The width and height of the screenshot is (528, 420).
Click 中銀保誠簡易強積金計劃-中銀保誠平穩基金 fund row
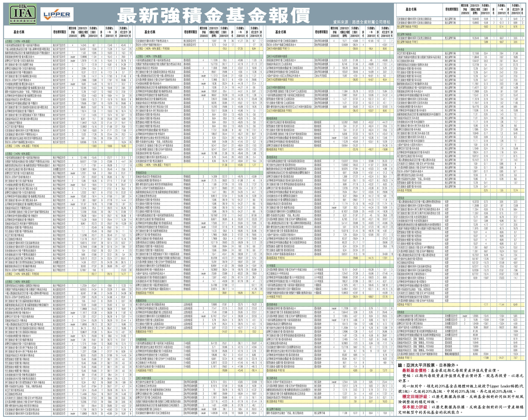click(22, 45)
